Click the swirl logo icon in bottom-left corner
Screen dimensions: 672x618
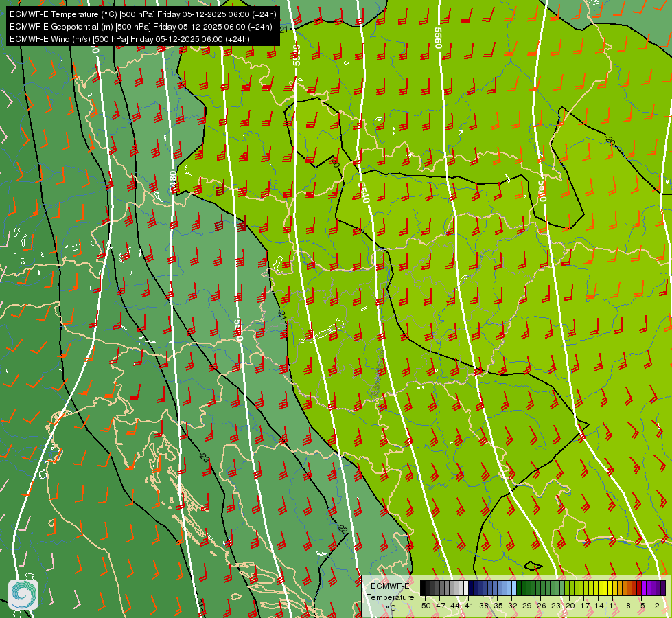(23, 595)
